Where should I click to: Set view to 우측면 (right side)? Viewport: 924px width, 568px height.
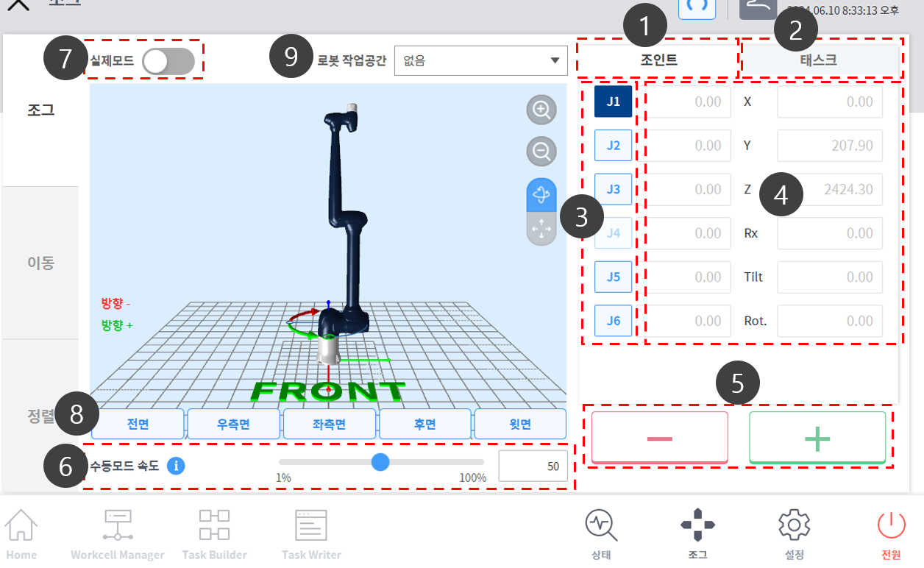[233, 425]
